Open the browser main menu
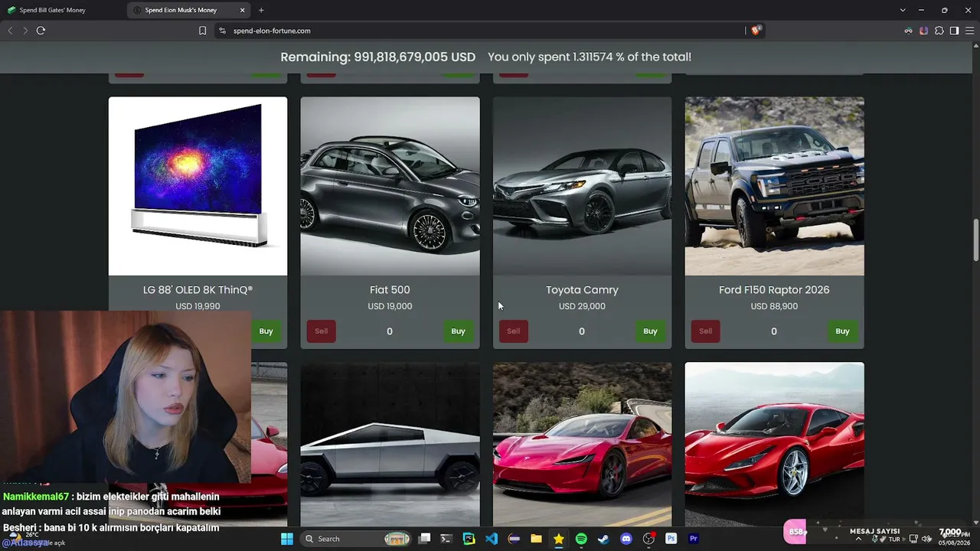 click(969, 31)
